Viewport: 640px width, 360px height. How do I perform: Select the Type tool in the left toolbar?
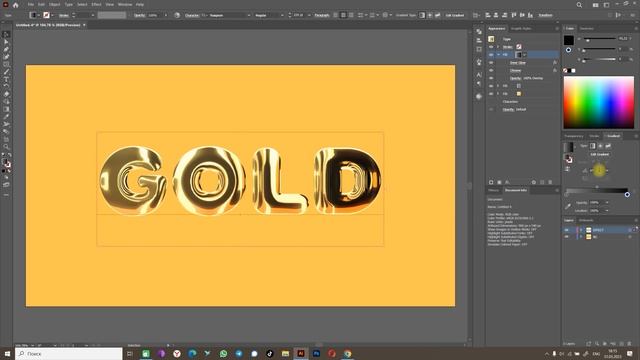coord(6,79)
